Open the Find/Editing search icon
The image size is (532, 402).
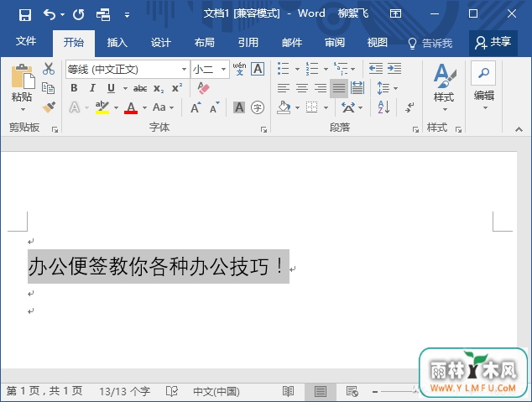(483, 73)
